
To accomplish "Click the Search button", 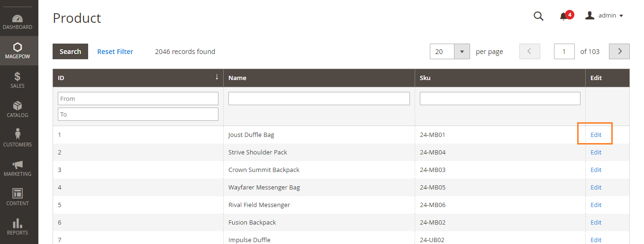I will (x=70, y=52).
